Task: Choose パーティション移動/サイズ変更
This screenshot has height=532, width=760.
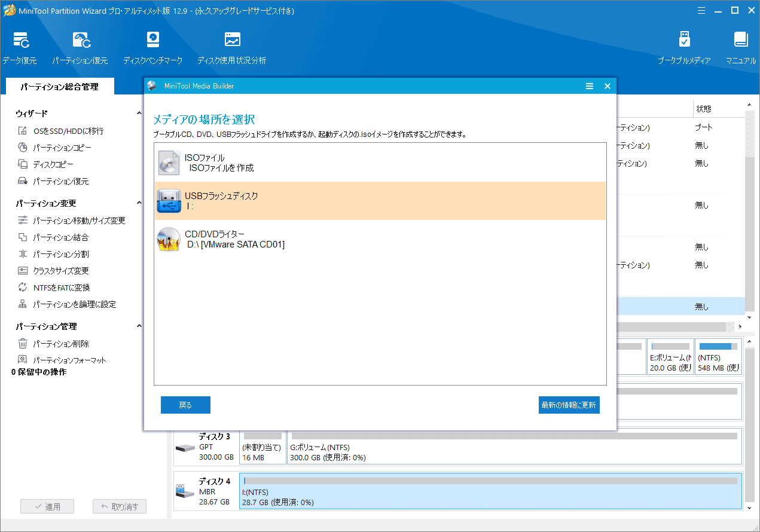Action: click(71, 221)
